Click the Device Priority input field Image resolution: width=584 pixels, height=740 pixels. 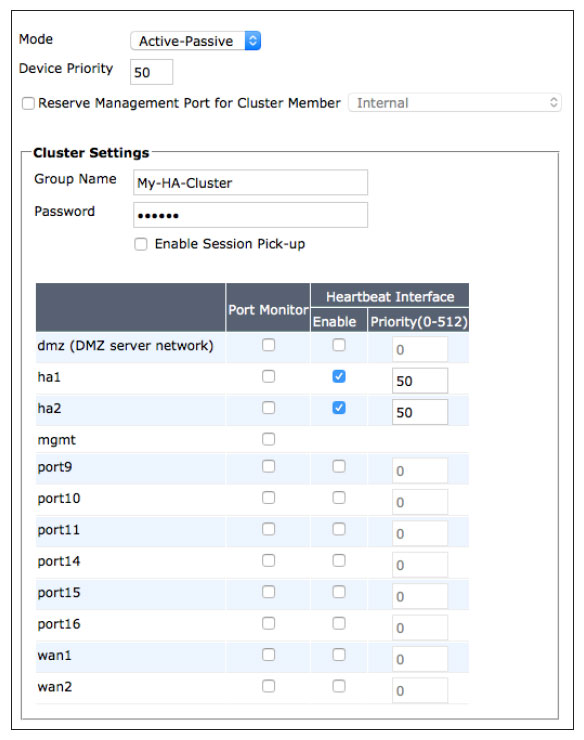click(152, 72)
